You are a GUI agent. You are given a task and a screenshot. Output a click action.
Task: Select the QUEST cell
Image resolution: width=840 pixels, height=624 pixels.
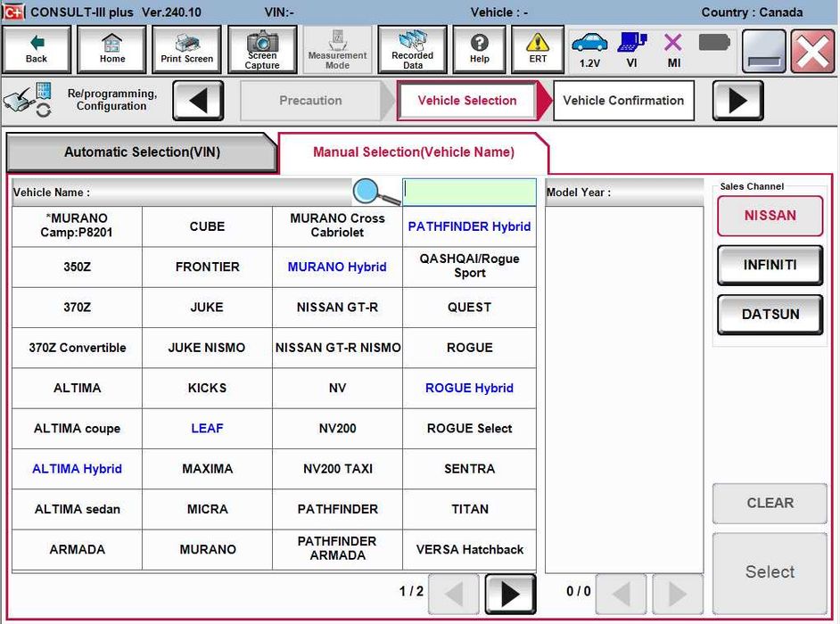(469, 307)
